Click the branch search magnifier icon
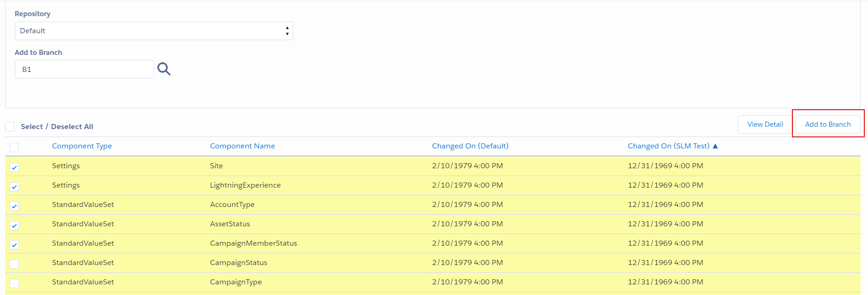This screenshot has height=295, width=868. pos(164,69)
